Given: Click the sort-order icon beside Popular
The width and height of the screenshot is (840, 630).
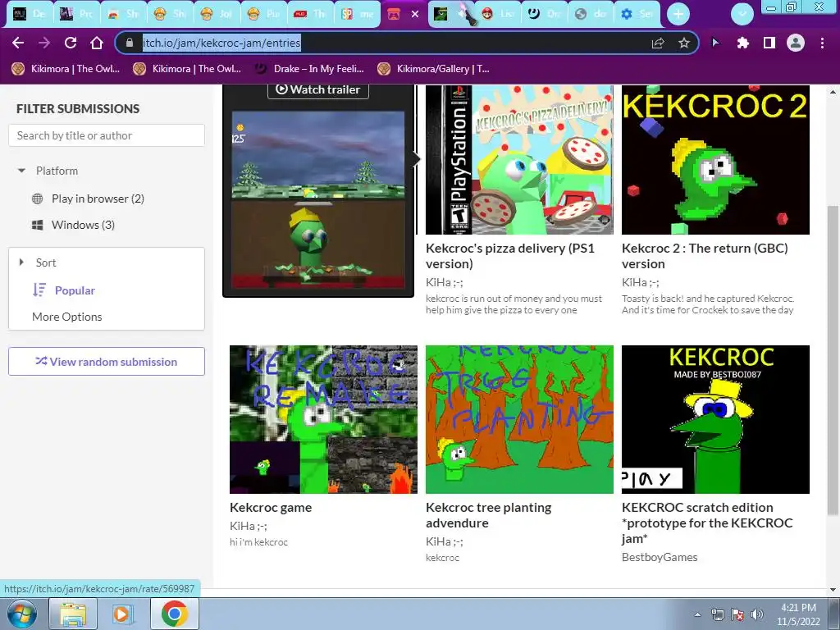Looking at the screenshot, I should tap(39, 290).
